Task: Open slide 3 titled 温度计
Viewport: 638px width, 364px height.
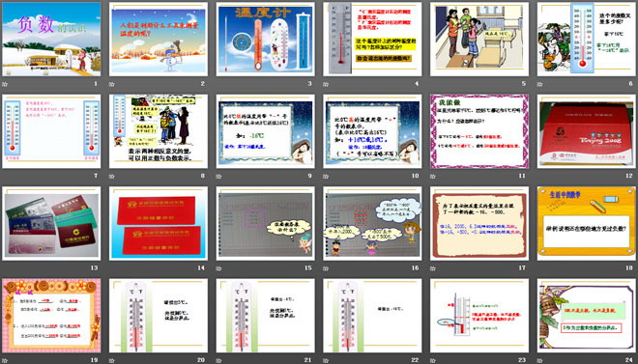Action: [x=265, y=39]
